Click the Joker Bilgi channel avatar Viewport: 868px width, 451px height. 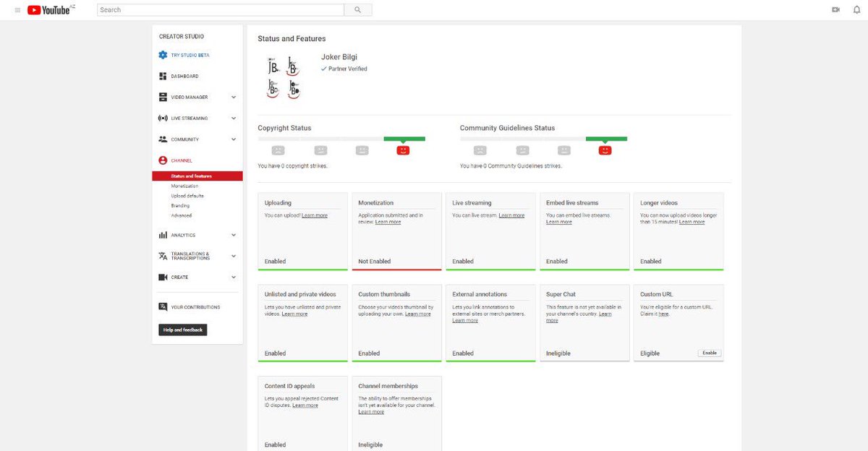click(x=284, y=77)
